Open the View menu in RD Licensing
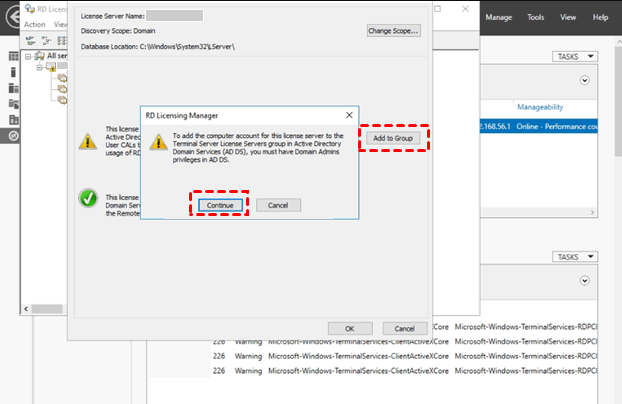The height and width of the screenshot is (404, 622). (x=60, y=25)
